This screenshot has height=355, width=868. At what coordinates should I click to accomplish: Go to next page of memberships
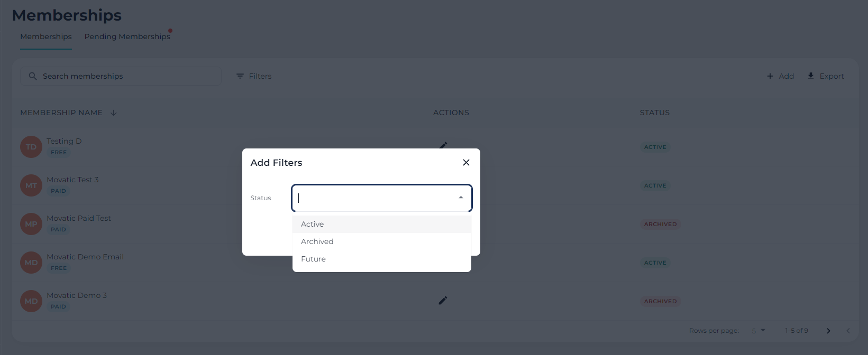tap(828, 331)
